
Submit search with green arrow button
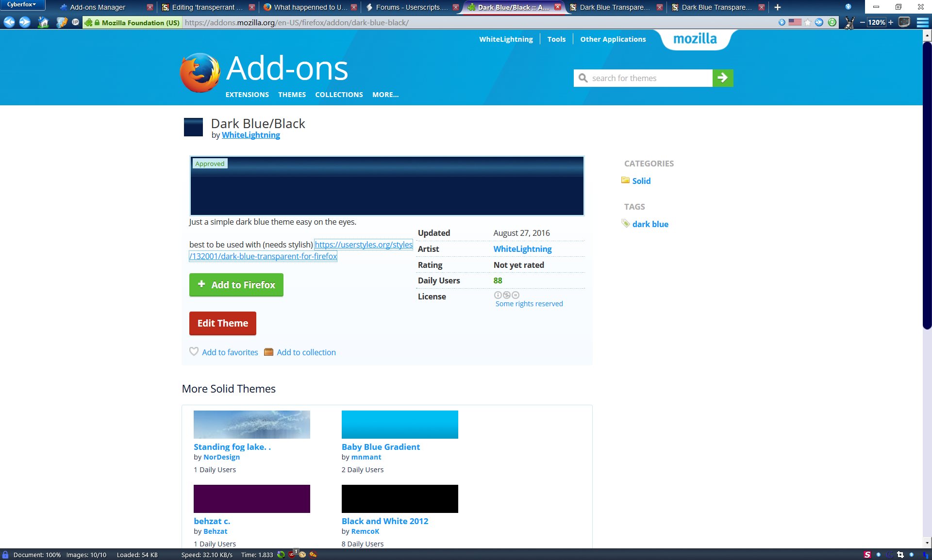coord(723,78)
